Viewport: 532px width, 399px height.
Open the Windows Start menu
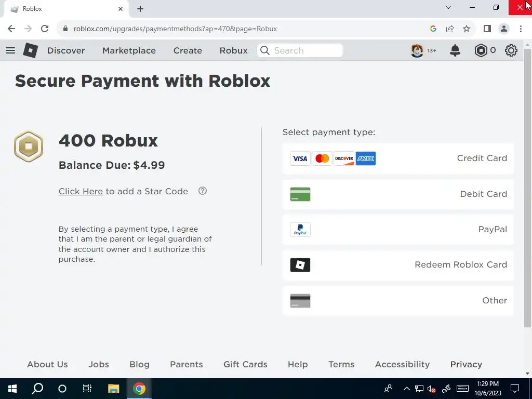point(12,389)
